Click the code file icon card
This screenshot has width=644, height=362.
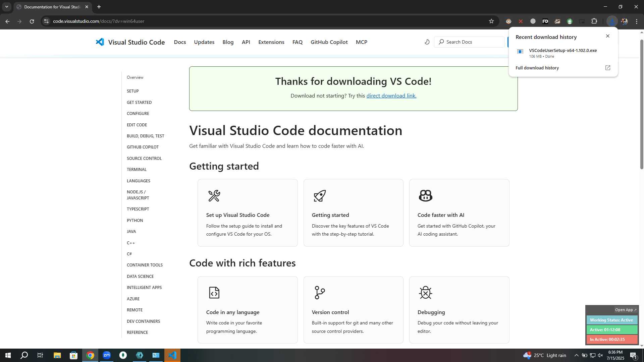tap(214, 293)
